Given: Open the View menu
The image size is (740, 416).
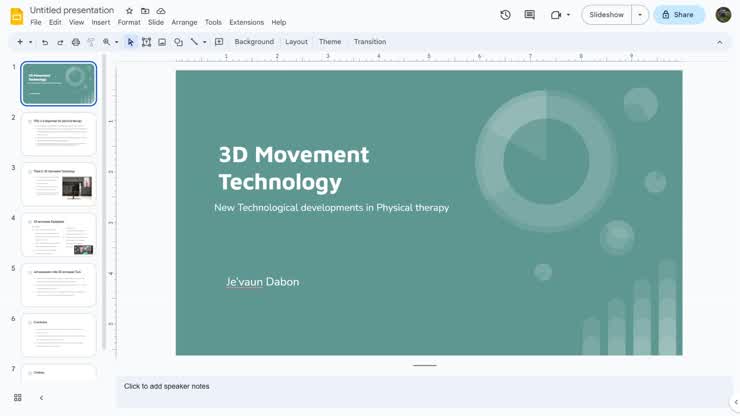Looking at the screenshot, I should tap(76, 22).
